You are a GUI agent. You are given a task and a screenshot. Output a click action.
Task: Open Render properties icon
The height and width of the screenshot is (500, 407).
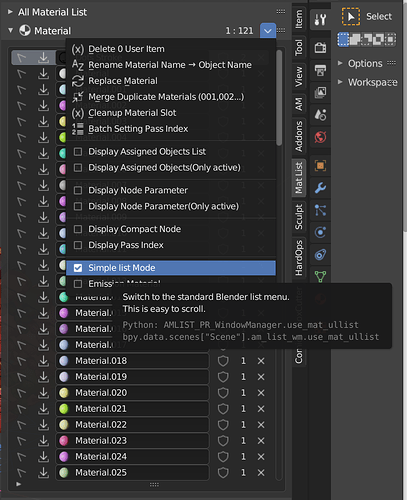point(320,48)
